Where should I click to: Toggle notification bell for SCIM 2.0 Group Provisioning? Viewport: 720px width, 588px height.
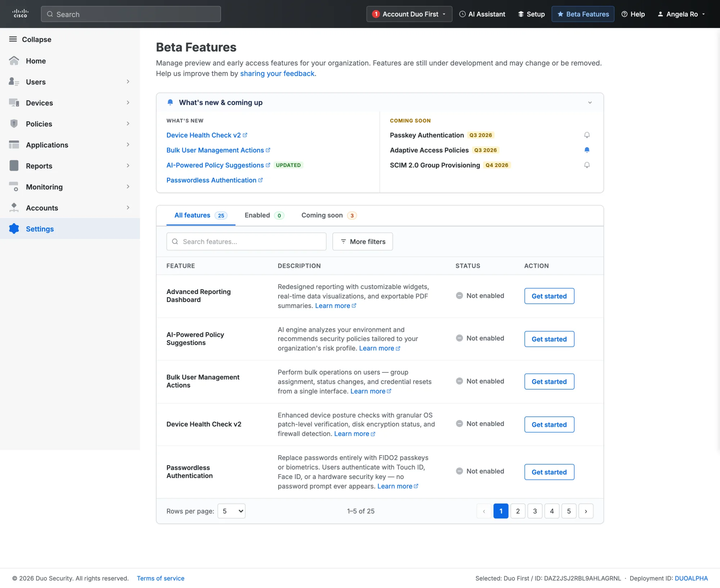[587, 165]
